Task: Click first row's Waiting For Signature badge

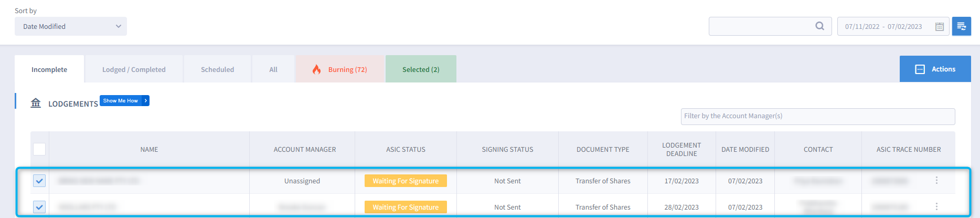Action: coord(406,181)
